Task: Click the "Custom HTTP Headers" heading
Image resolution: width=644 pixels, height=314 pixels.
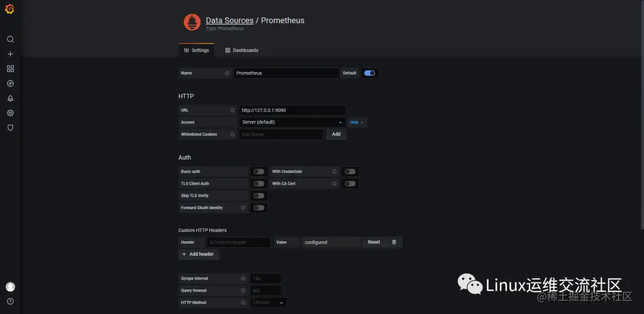Action: point(203,230)
